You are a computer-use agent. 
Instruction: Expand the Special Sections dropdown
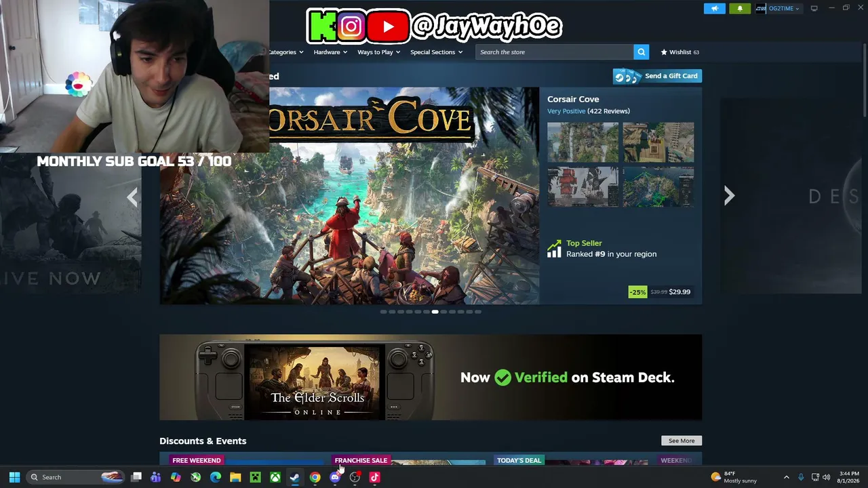click(x=436, y=52)
